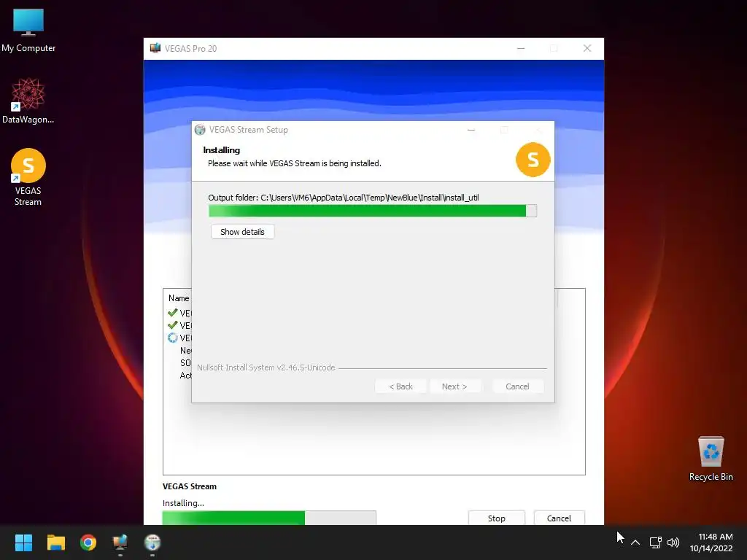Open File Explorer from taskbar
This screenshot has height=560, width=747.
(x=55, y=542)
